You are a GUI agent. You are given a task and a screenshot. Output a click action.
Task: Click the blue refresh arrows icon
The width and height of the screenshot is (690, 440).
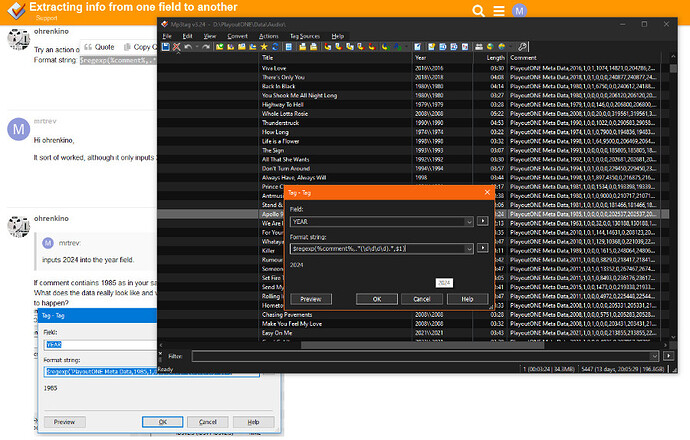(x=275, y=47)
